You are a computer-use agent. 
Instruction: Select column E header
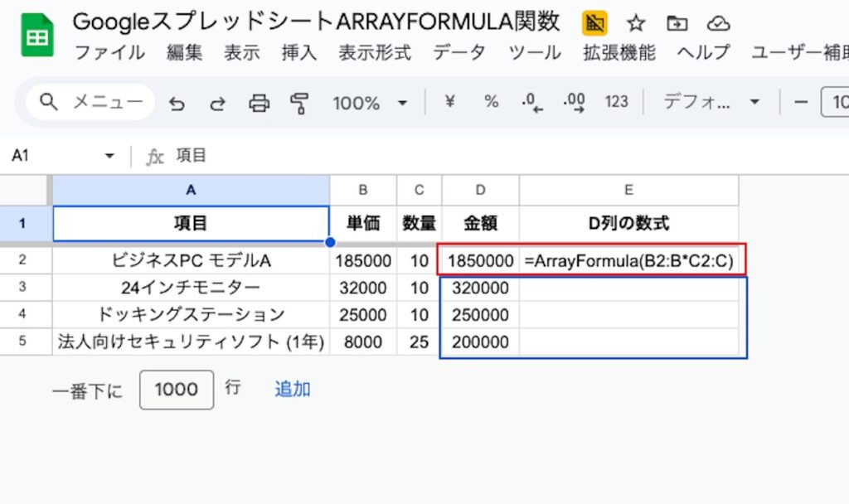click(x=628, y=190)
